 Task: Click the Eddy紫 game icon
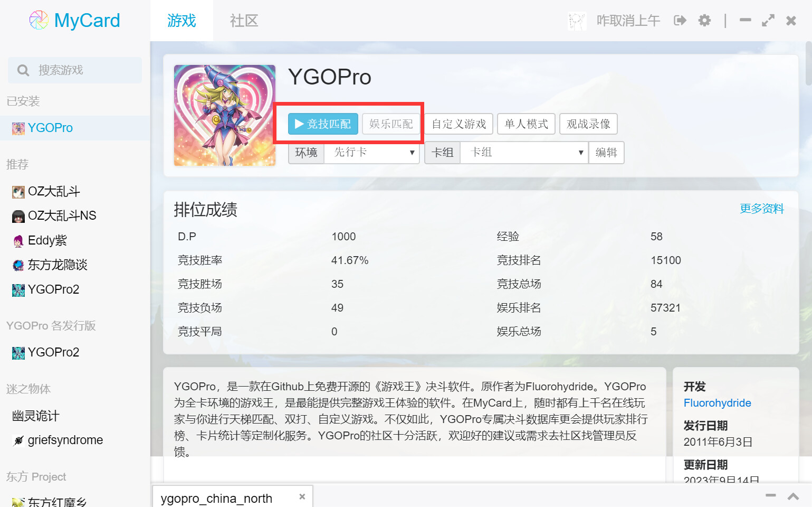(x=18, y=241)
